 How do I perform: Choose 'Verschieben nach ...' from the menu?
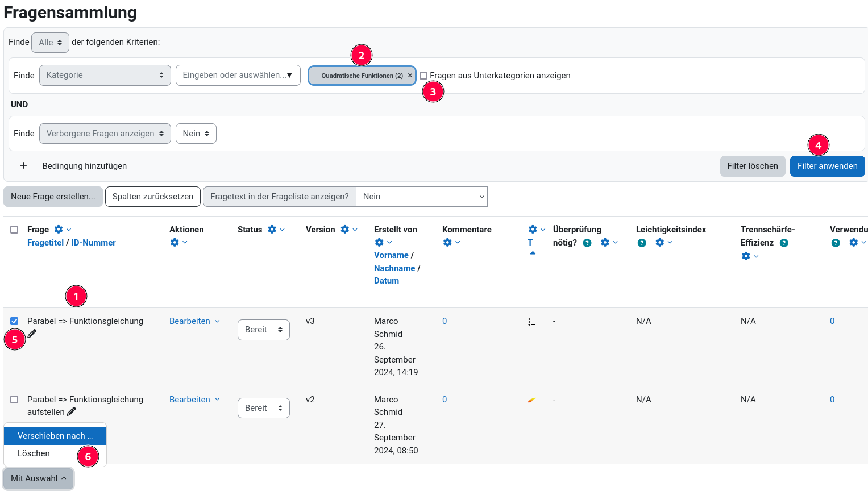55,436
